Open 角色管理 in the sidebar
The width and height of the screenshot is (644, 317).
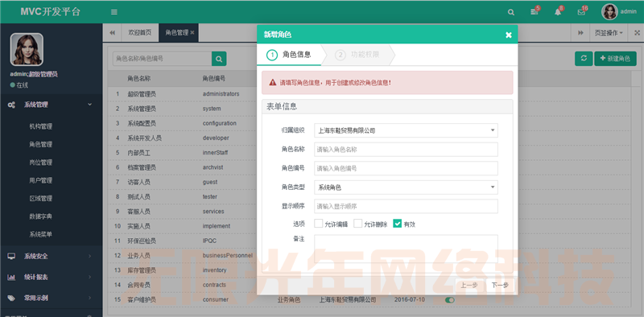pyautogui.click(x=41, y=145)
